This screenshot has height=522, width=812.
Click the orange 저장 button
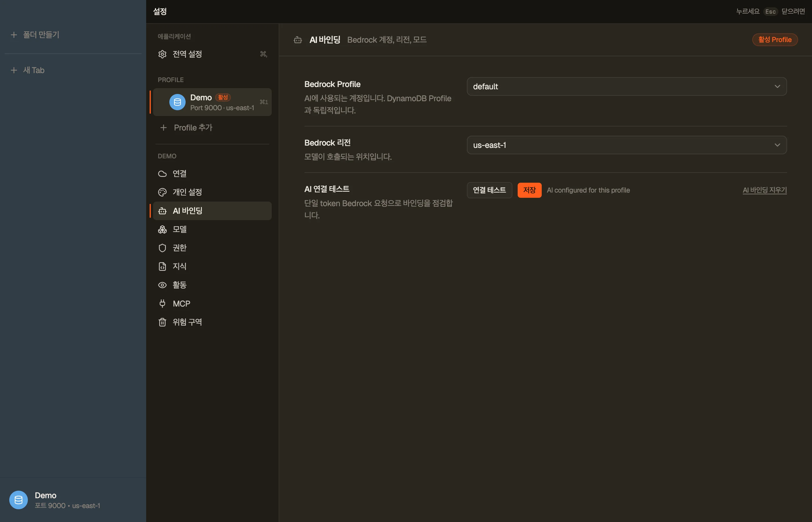[x=529, y=190]
